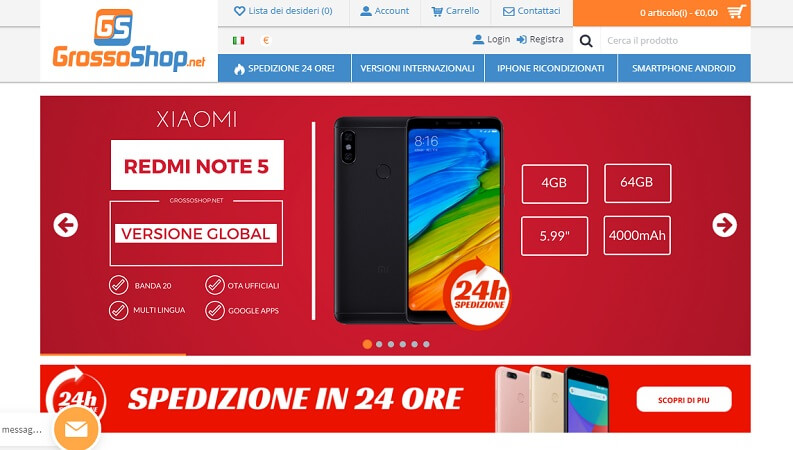
Task: Click the Registra link
Action: point(540,39)
